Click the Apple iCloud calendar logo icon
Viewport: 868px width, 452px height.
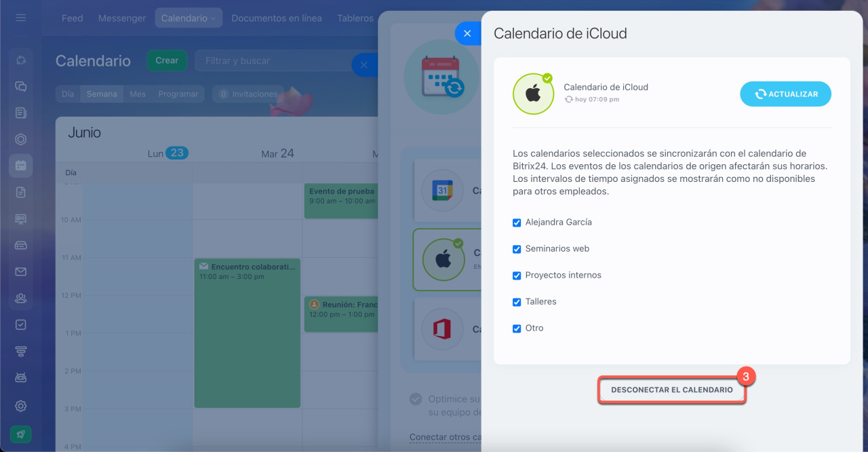(x=533, y=94)
